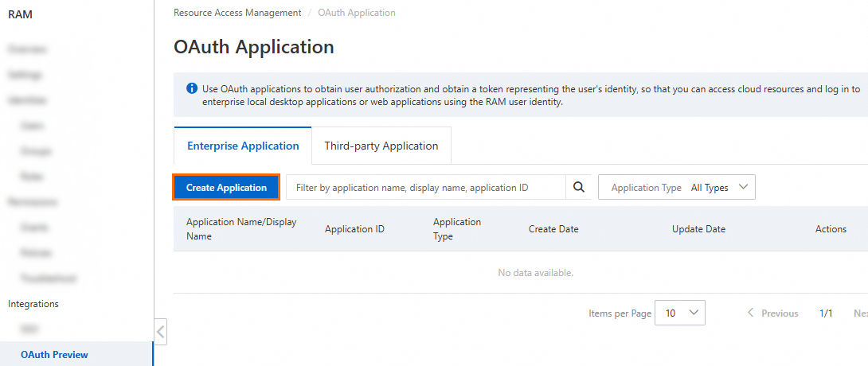Collapse the left sidebar with arrow handle

coord(161,331)
